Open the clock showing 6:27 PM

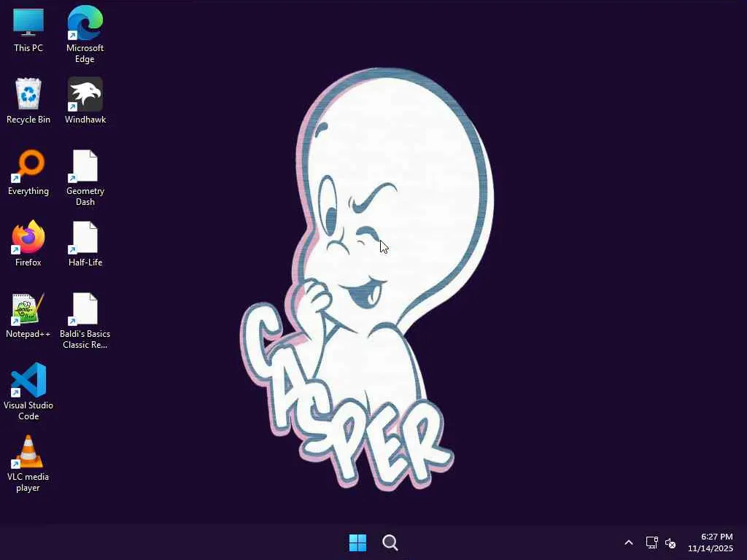point(711,542)
